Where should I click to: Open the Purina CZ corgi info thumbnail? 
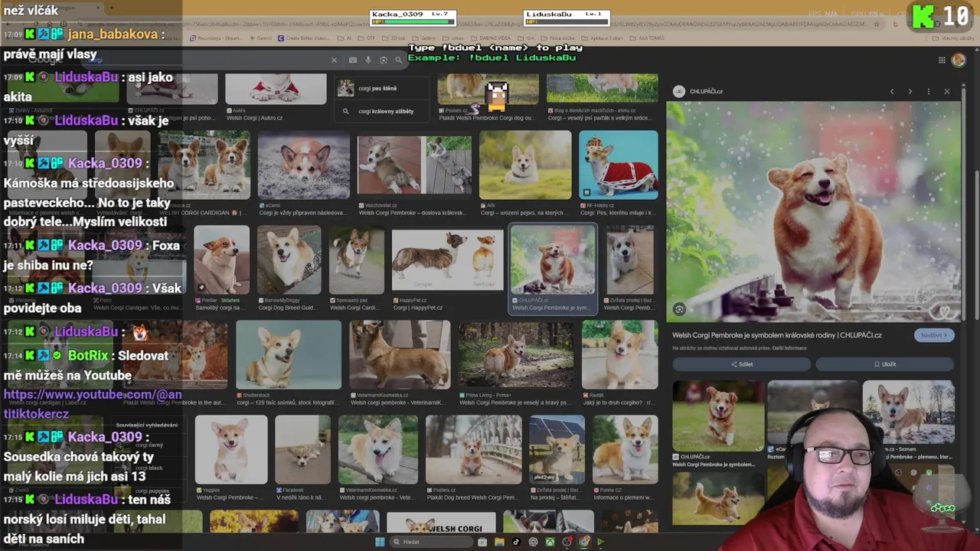pyautogui.click(x=625, y=450)
